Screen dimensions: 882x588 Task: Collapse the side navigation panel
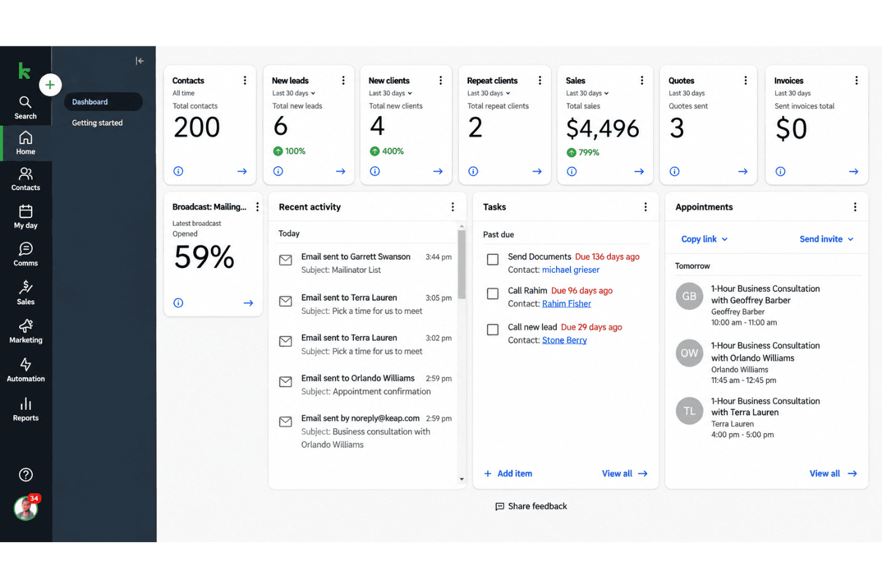[139, 61]
